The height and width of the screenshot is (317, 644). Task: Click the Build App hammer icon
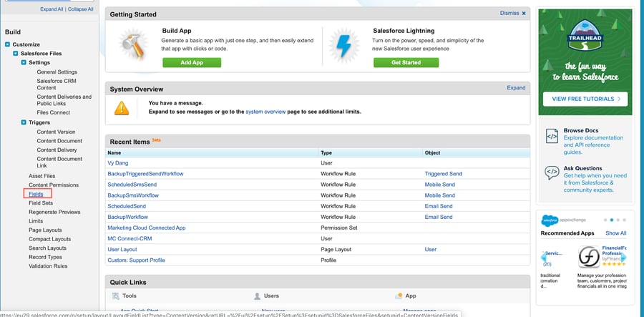[132, 45]
